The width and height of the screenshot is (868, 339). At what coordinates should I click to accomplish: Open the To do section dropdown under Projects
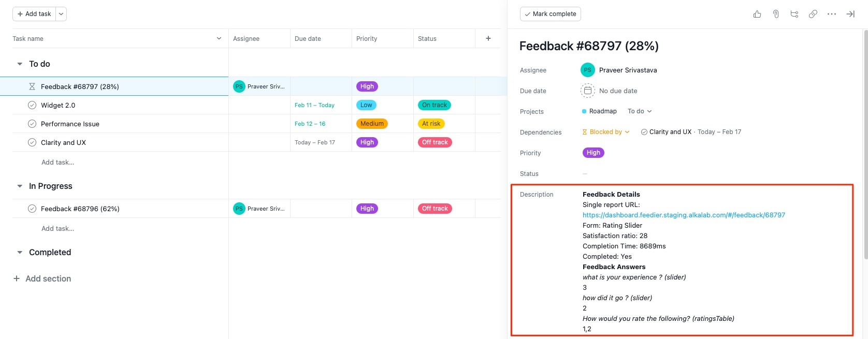[640, 111]
